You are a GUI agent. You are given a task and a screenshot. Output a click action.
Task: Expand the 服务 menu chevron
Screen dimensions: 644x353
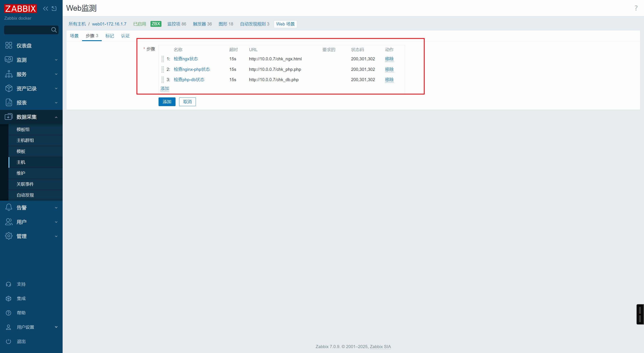click(x=56, y=74)
